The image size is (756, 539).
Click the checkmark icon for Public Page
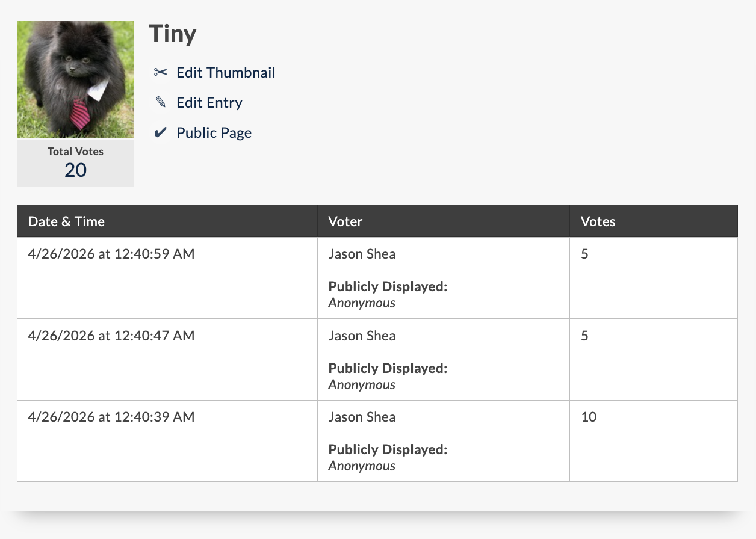click(x=160, y=133)
